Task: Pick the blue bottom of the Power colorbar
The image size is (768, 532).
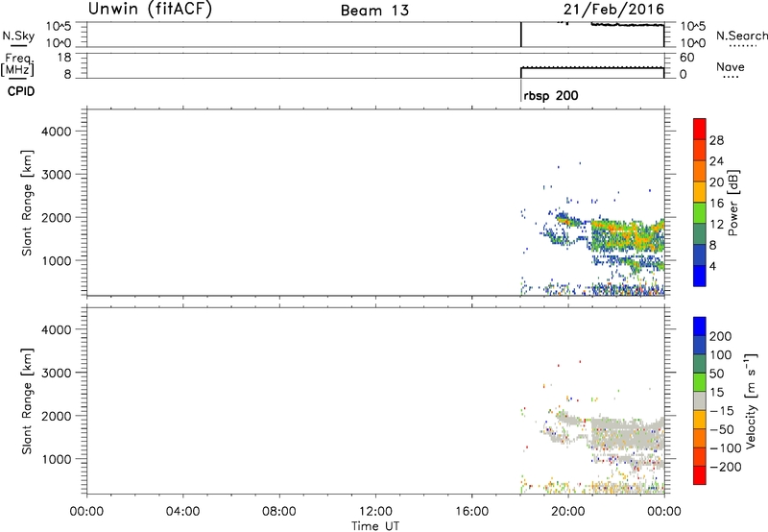Action: [700, 276]
